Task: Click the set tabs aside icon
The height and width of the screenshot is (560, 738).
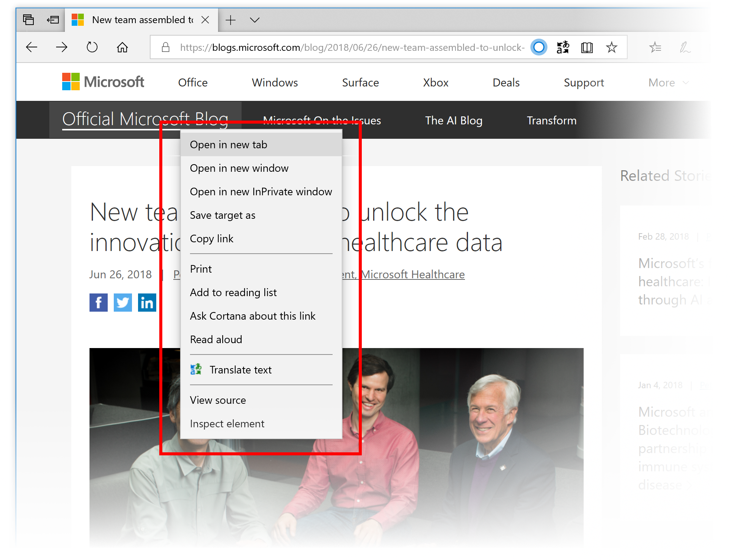Action: (x=53, y=20)
